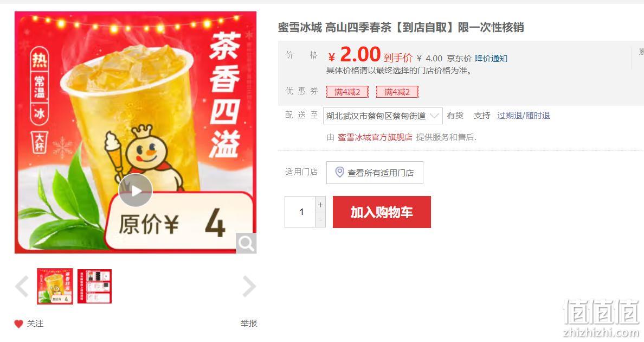Viewport: 644px width, 342px height.
Task: Show next thumbnail with right arrow
Action: pyautogui.click(x=249, y=286)
